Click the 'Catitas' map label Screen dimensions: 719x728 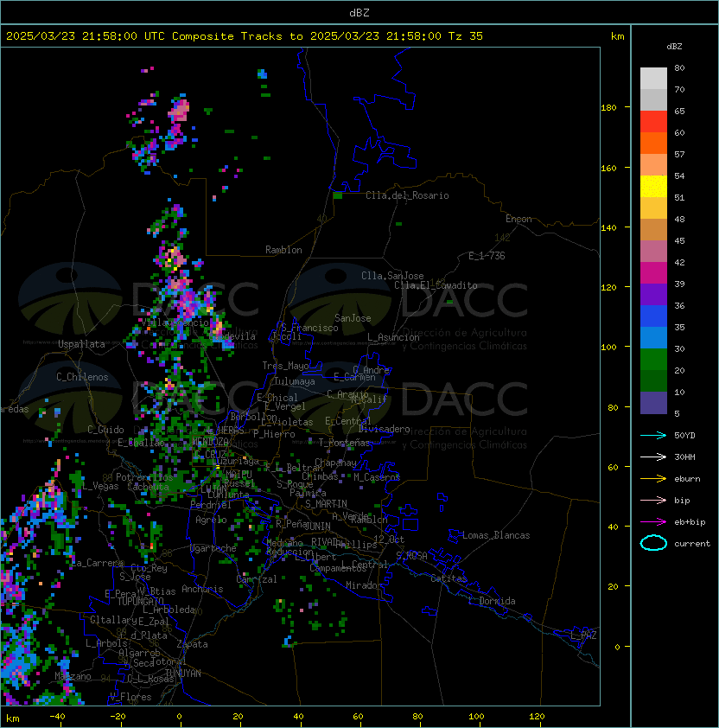tap(449, 578)
